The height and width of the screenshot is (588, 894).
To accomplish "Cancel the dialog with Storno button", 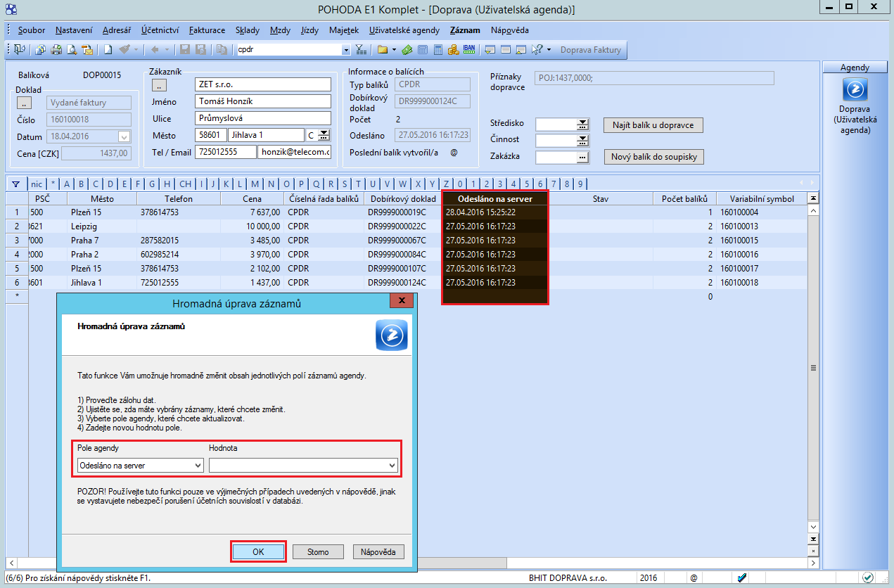I will tap(318, 552).
